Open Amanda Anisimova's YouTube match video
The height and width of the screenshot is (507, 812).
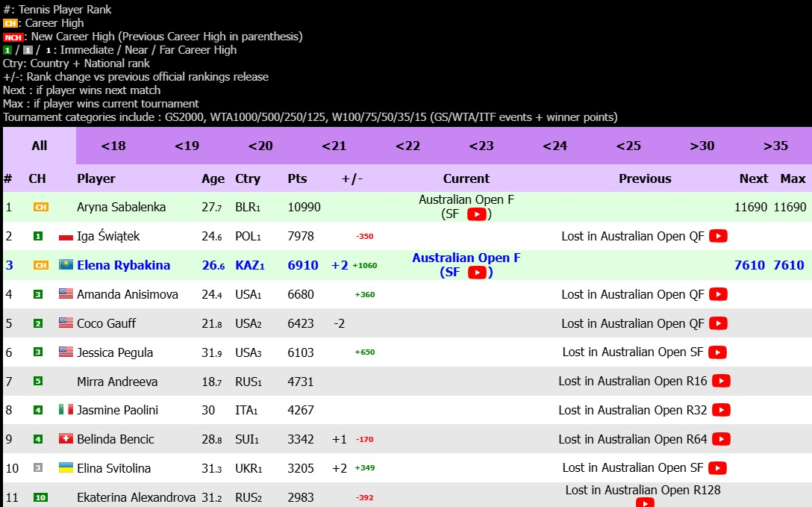[x=718, y=294]
